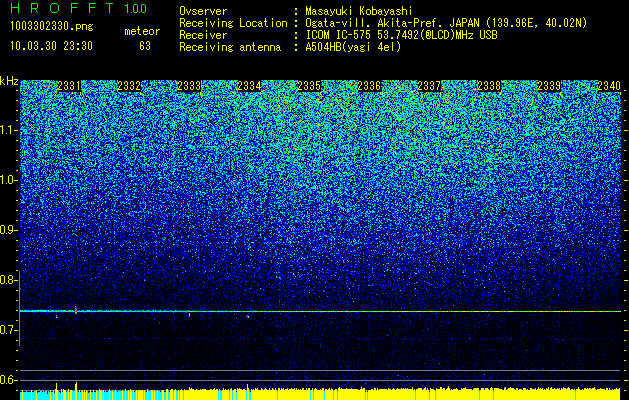Screen dimensions: 629x400
Task: Click the 2339 time marker
Action: coord(549,86)
